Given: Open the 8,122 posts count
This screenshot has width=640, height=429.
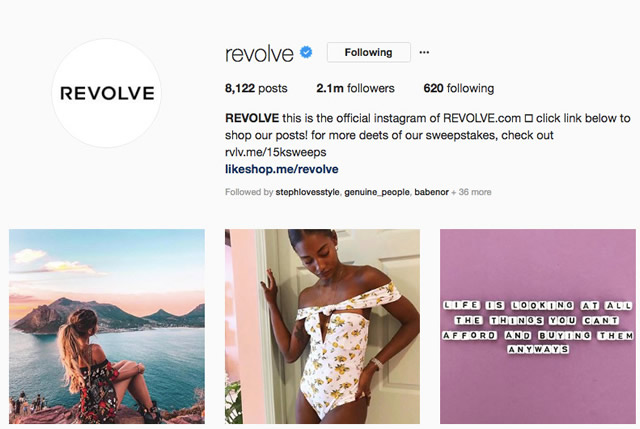Looking at the screenshot, I should click(256, 88).
